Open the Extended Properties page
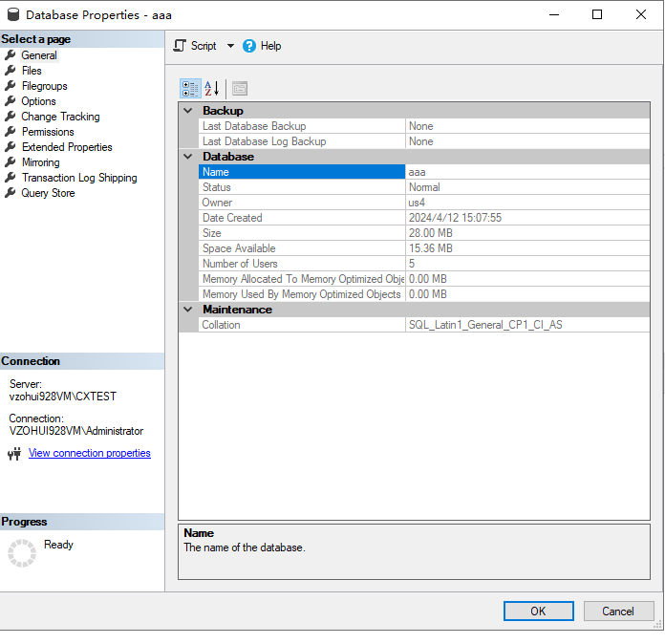The height and width of the screenshot is (644, 665). tap(67, 147)
